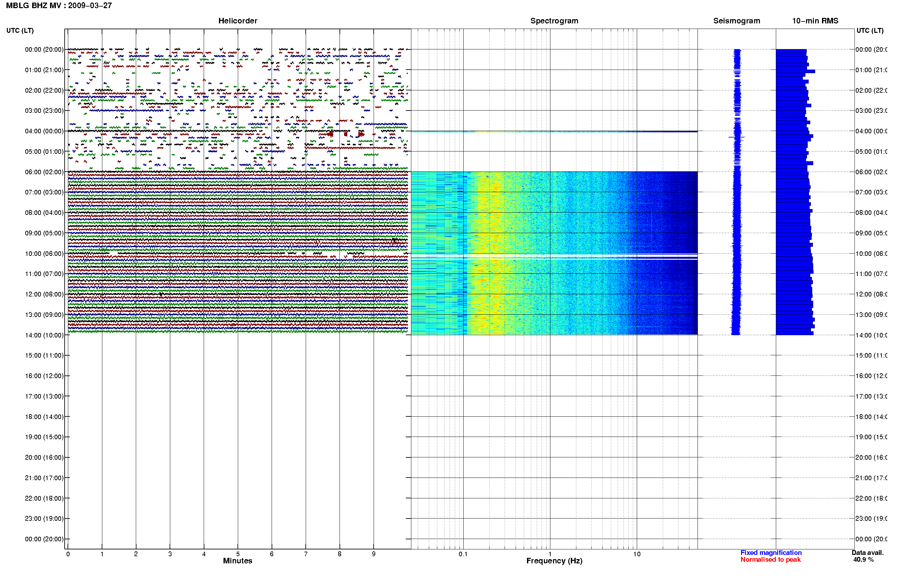Select the 'Spectrogram' panel heading
The height and width of the screenshot is (578, 924).
pos(554,21)
